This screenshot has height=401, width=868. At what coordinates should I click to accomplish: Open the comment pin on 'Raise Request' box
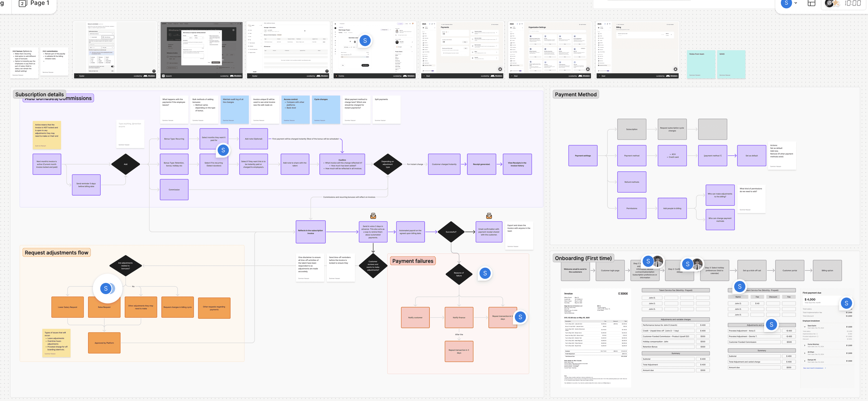106,288
